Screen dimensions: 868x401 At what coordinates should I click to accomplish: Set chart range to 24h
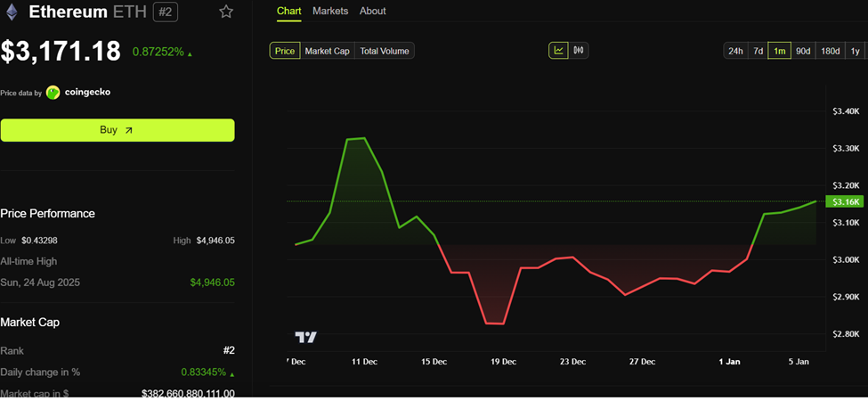tap(735, 51)
